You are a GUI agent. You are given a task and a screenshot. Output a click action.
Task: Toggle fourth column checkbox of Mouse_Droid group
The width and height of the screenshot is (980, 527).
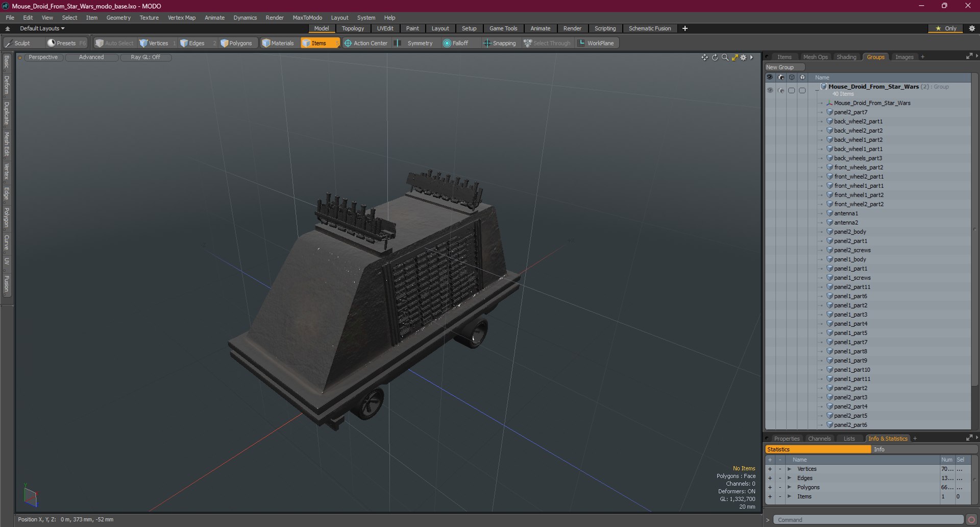(x=802, y=90)
